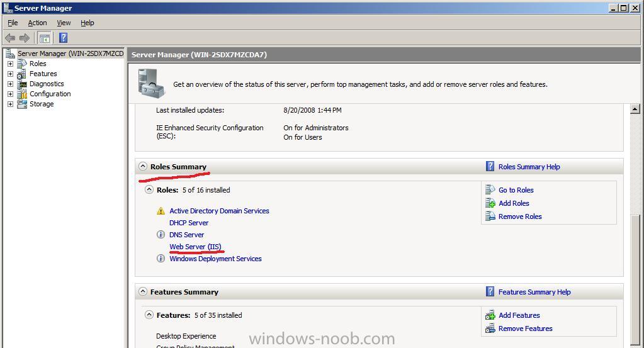Click the Add Features link

click(519, 315)
